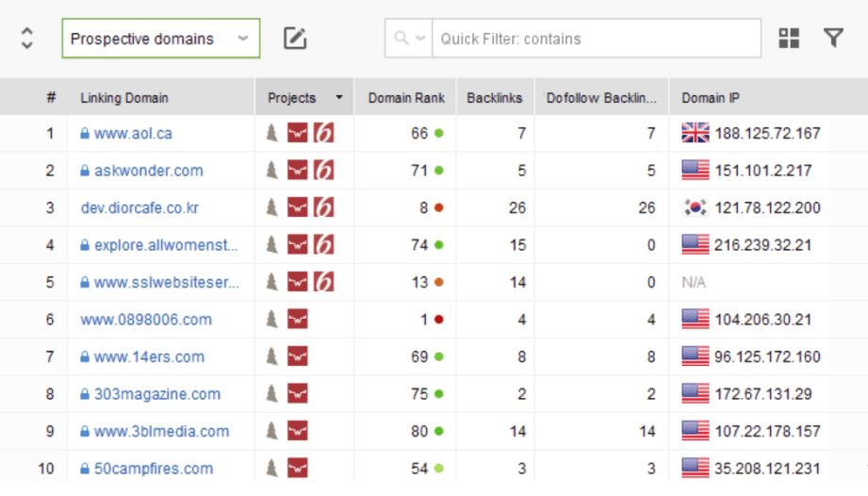Select Domain Rank 80 for www.3blmedia.com
868x496 pixels.
(419, 431)
